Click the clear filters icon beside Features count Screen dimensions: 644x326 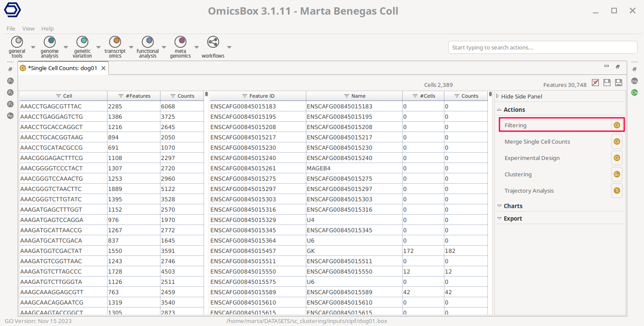[x=595, y=83]
